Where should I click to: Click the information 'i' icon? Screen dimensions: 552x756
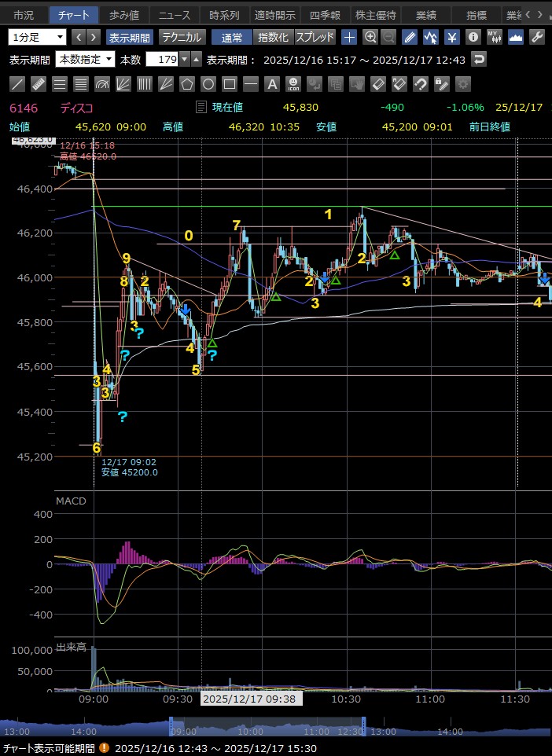pyautogui.click(x=473, y=37)
